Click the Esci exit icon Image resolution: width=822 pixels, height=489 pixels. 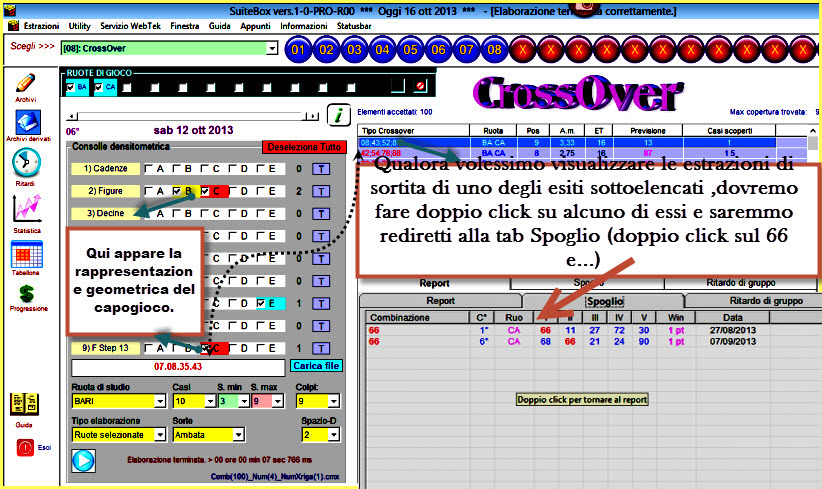coord(25,448)
